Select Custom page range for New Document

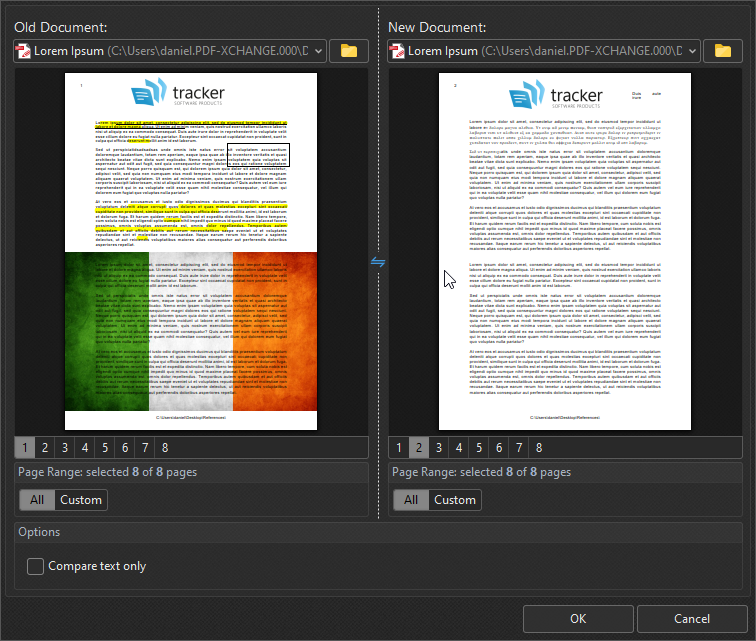(x=455, y=500)
